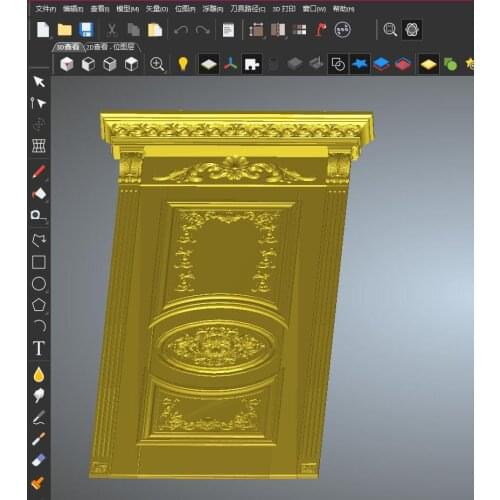The width and height of the screenshot is (500, 500).
Task: Open the round speech bubble icon
Action: [x=342, y=30]
